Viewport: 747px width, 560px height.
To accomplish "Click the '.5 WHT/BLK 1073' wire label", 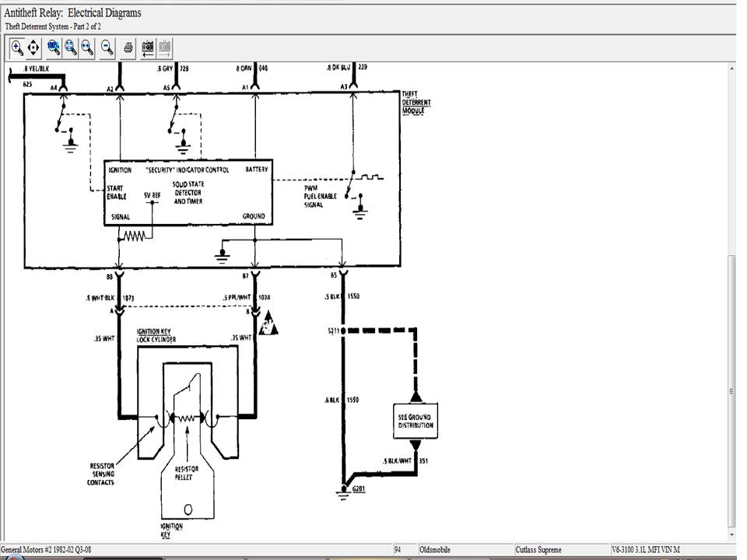I will pos(110,298).
